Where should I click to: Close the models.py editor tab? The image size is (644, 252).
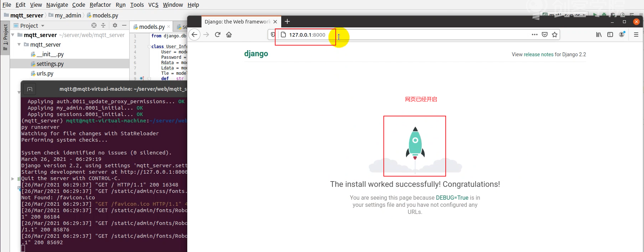point(169,27)
